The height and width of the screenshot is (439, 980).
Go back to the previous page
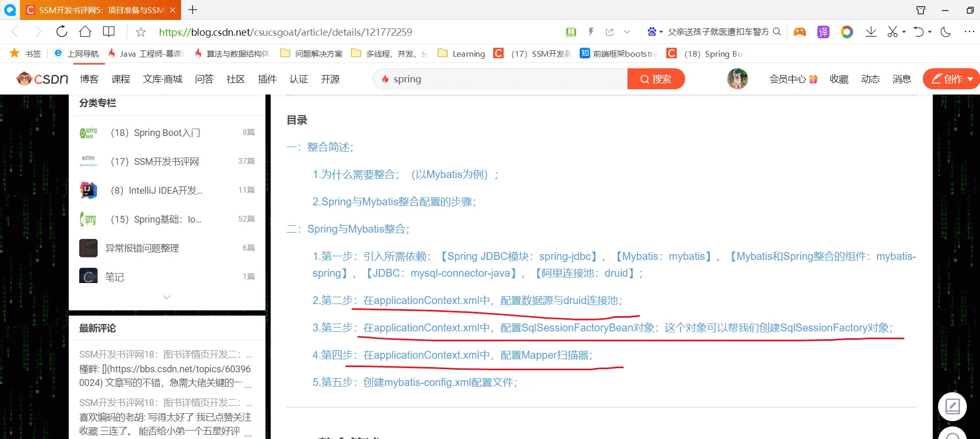15,32
